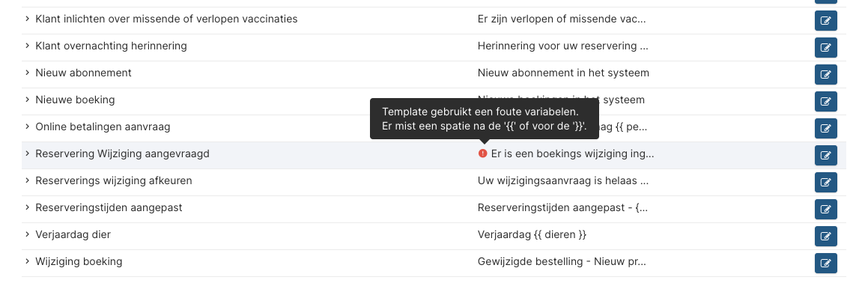Click edit icon for Online betalingen aanvraag
The image size is (868, 289).
[825, 129]
